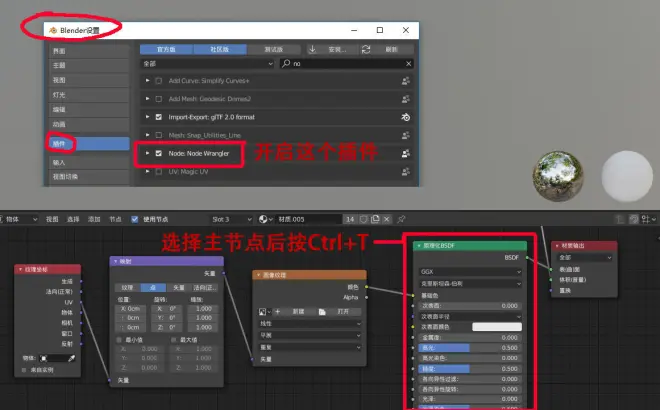Disable Import-Export glTF 2.0 checkbox
Image resolution: width=660 pixels, height=410 pixels.
(x=159, y=117)
